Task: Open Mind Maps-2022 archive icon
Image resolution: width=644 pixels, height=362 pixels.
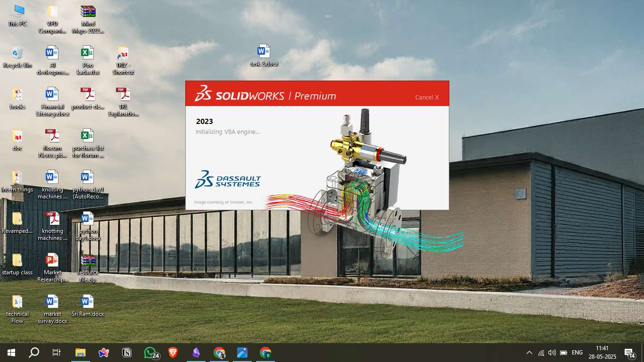Action: [88, 19]
